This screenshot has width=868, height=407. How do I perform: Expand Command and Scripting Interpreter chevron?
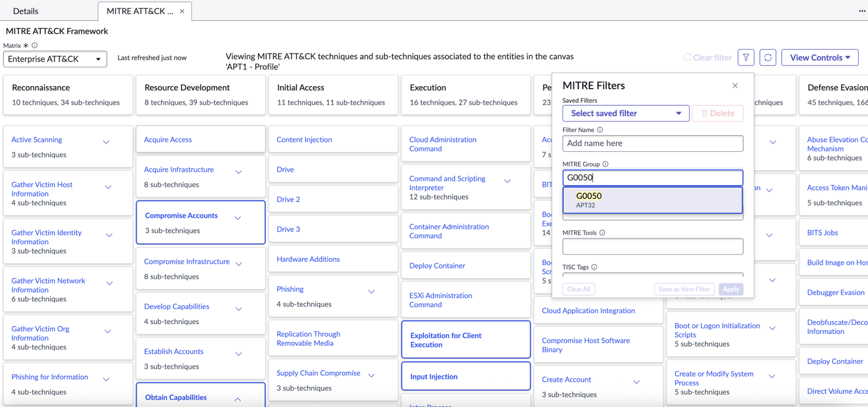pyautogui.click(x=508, y=182)
